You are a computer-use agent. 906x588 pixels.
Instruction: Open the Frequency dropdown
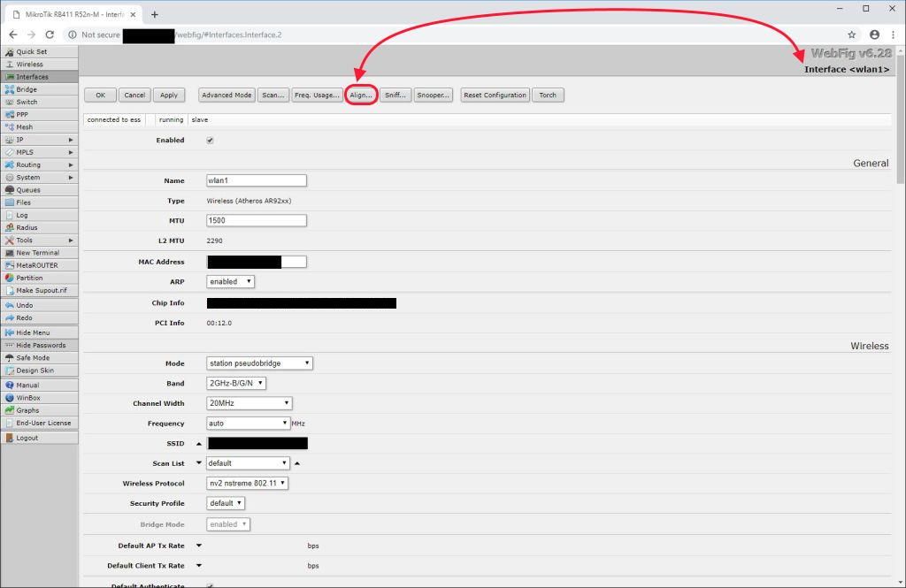(x=248, y=424)
